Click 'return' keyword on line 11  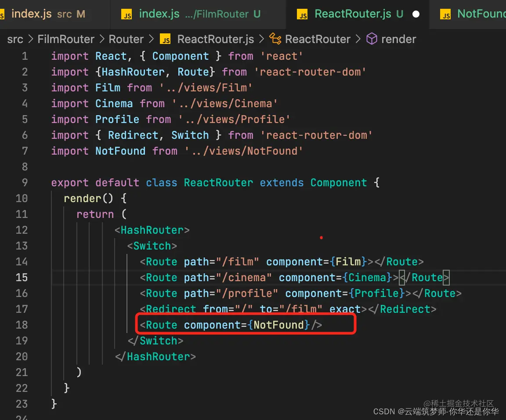[95, 214]
